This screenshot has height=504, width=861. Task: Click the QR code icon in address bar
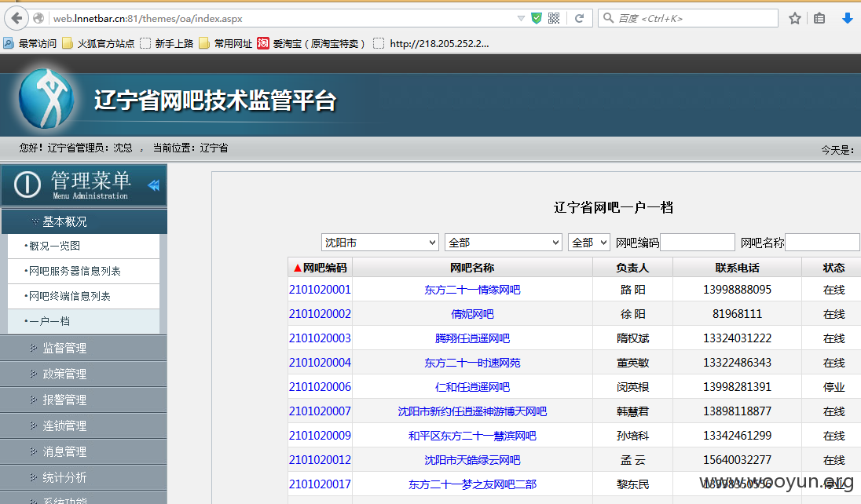(554, 18)
